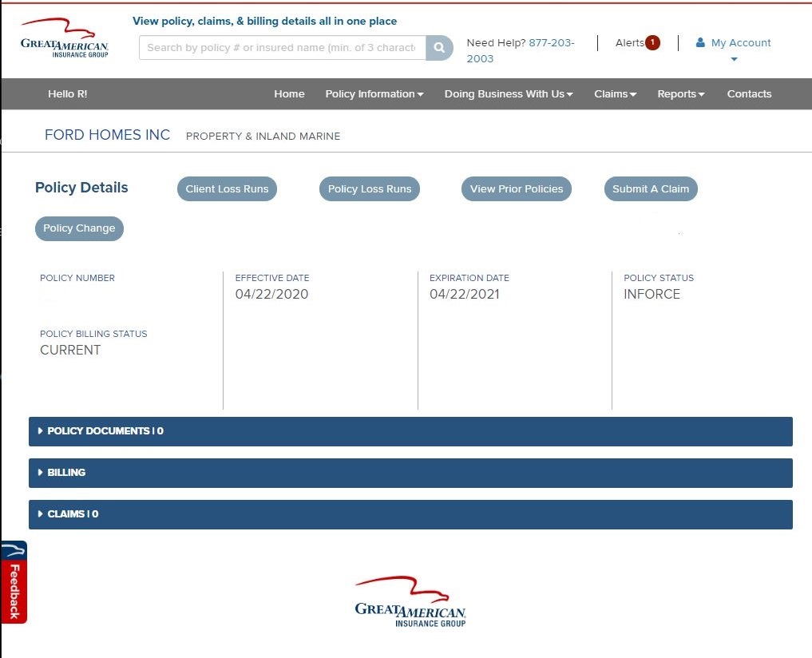The image size is (812, 658).
Task: Focus the policy number search field
Action: point(282,48)
